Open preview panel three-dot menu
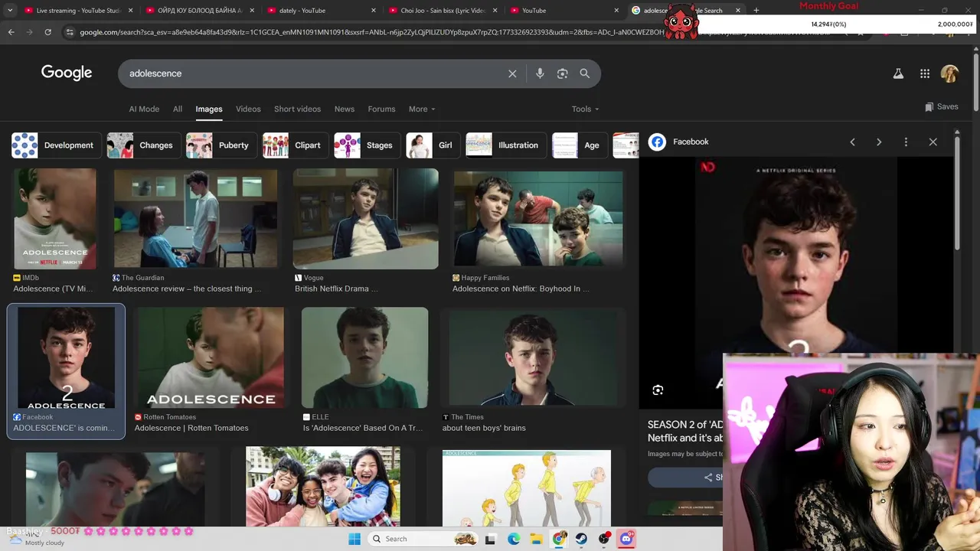 click(906, 142)
